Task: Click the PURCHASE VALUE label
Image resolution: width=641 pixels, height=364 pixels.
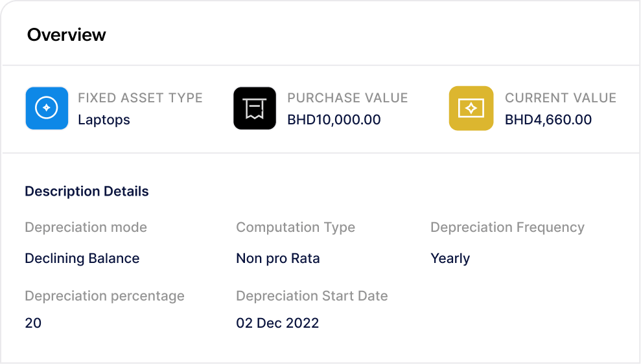Action: click(x=347, y=98)
